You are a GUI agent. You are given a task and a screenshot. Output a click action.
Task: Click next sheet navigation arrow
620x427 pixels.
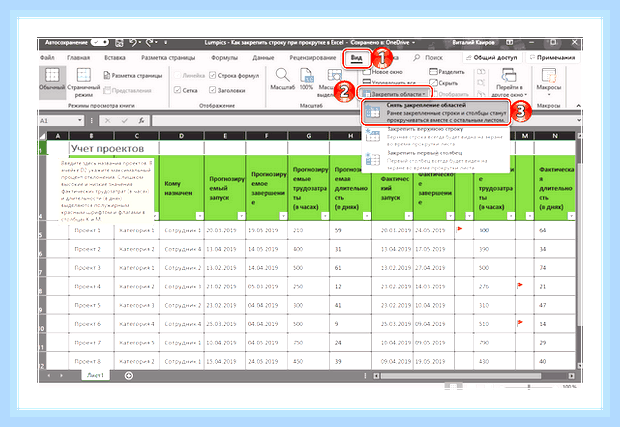61,376
